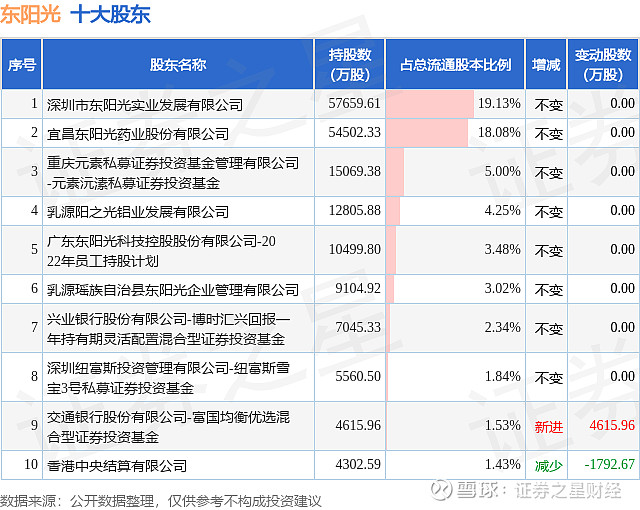Click the 东阳光 title text
The image size is (640, 510).
coord(31,15)
